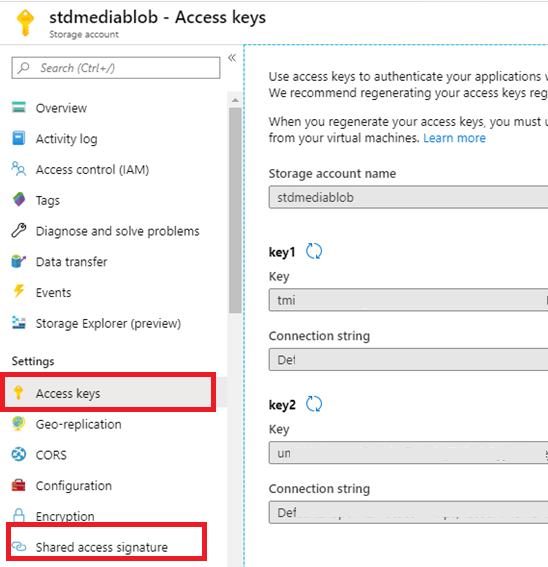Focus the Search (Ctrl+/) box
This screenshot has width=548, height=567.
tap(116, 68)
